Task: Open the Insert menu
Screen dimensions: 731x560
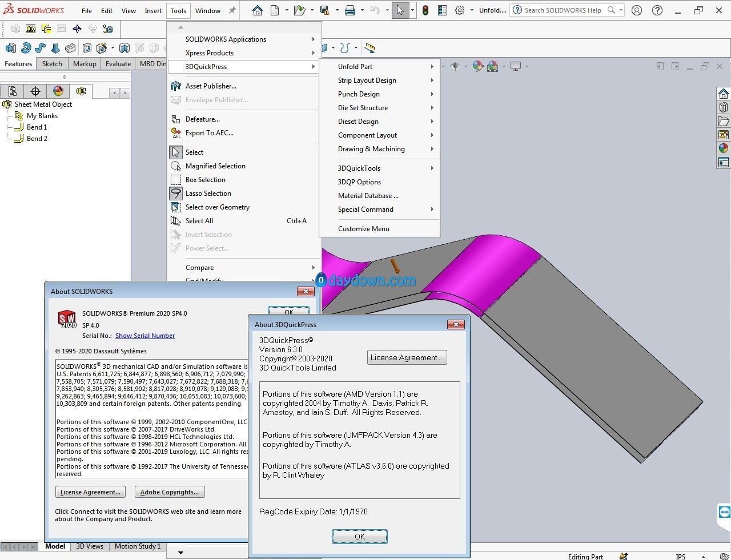Action: click(153, 11)
